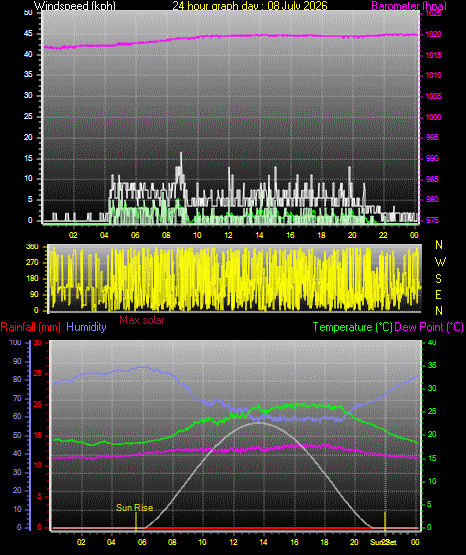Click the green 'Temperature (°C)' legend label
The image size is (466, 555).
(352, 327)
